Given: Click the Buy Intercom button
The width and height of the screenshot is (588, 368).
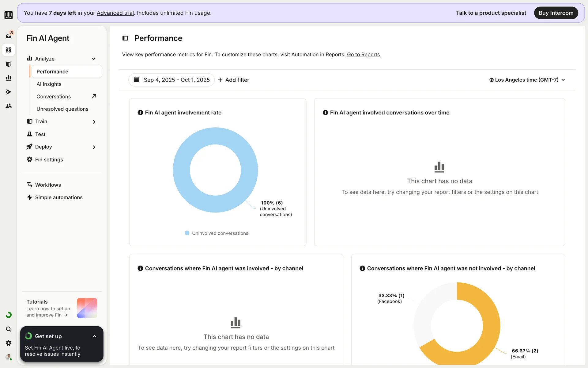Looking at the screenshot, I should pyautogui.click(x=556, y=13).
